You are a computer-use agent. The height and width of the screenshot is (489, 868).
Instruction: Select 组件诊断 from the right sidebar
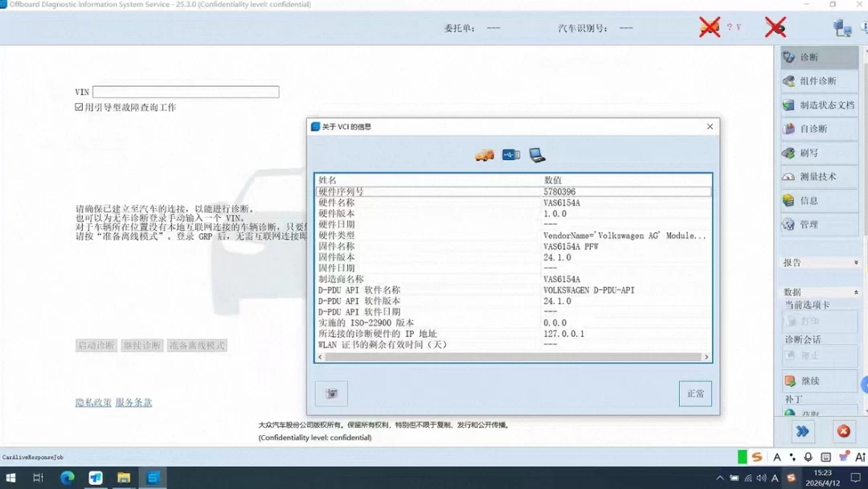tap(818, 80)
